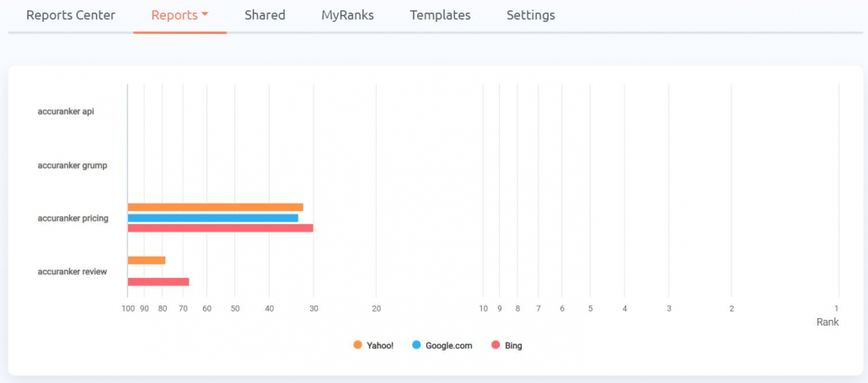Click the 70 axis tick label
The image size is (868, 383).
click(183, 309)
